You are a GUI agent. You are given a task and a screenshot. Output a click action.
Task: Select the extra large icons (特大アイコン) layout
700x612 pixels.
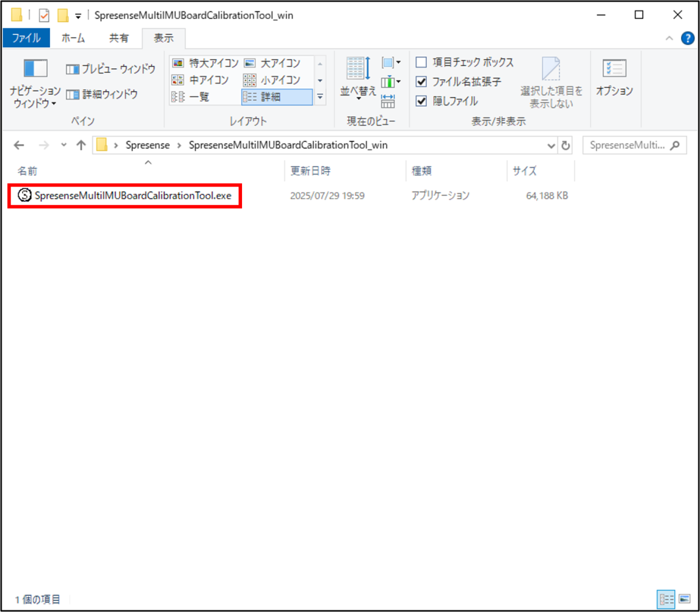[206, 63]
